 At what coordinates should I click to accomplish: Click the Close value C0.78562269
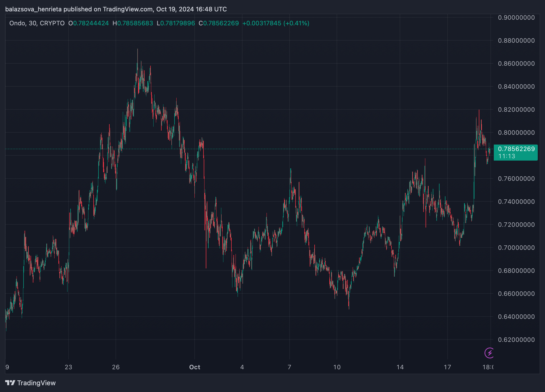pos(219,23)
